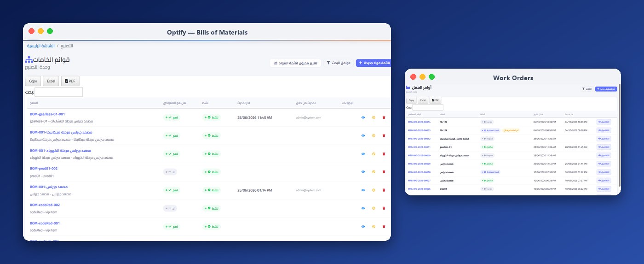Delete BOM-prod01-002 with the red trash icon
Image resolution: width=644 pixels, height=264 pixels.
[x=384, y=172]
